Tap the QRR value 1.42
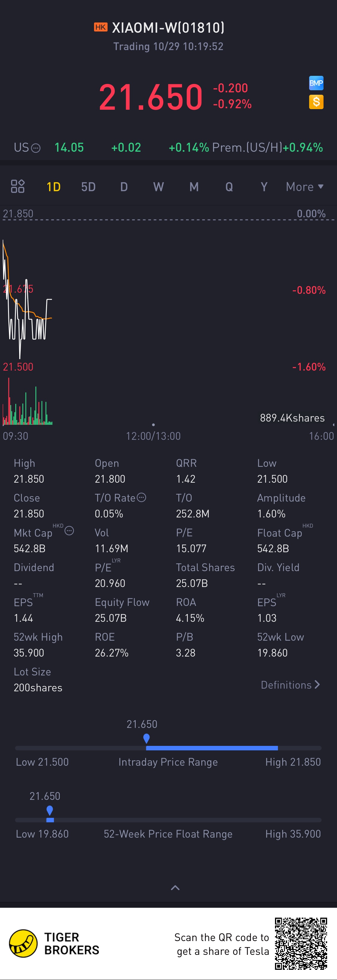 [186, 478]
